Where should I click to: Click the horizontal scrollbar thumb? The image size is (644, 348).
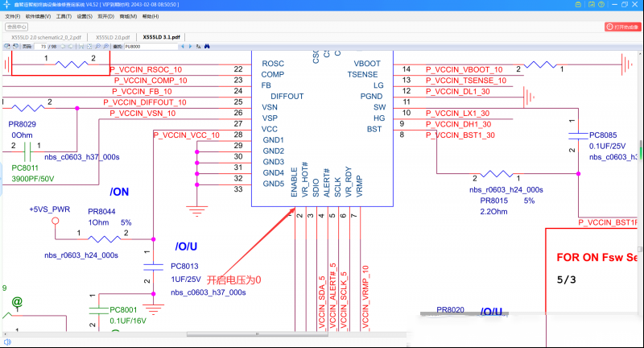(x=258, y=334)
